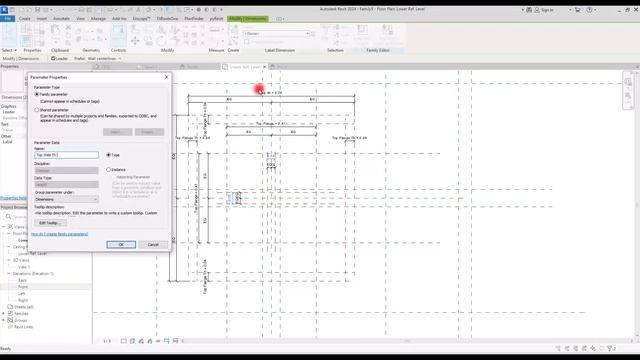Click Cancel in Parameter Properties dialog
The width and height of the screenshot is (640, 360).
click(x=153, y=244)
